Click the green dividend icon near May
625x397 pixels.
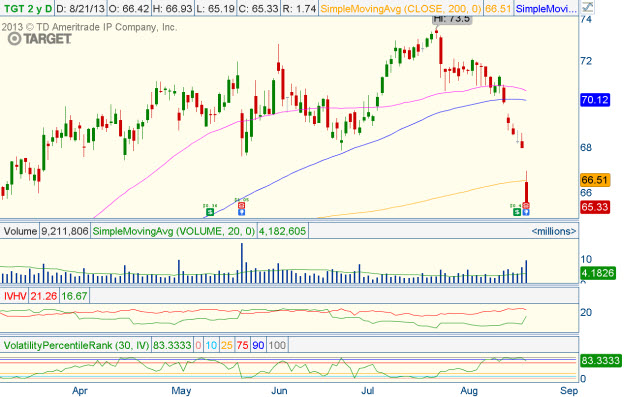pos(210,212)
